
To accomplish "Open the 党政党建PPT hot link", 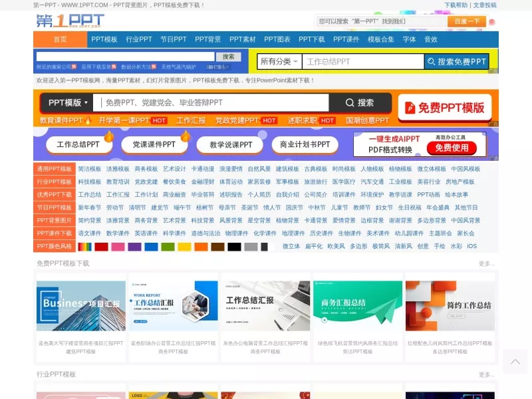I will click(237, 120).
